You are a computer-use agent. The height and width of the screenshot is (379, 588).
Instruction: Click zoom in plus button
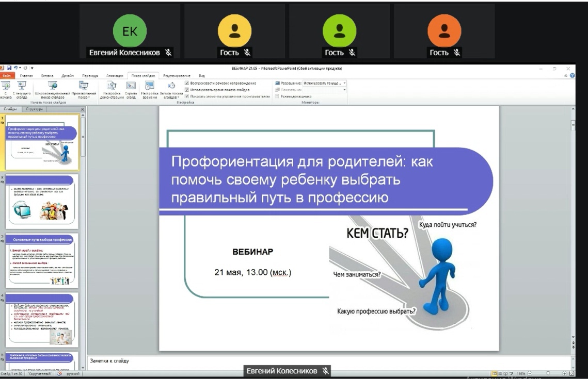(565, 374)
